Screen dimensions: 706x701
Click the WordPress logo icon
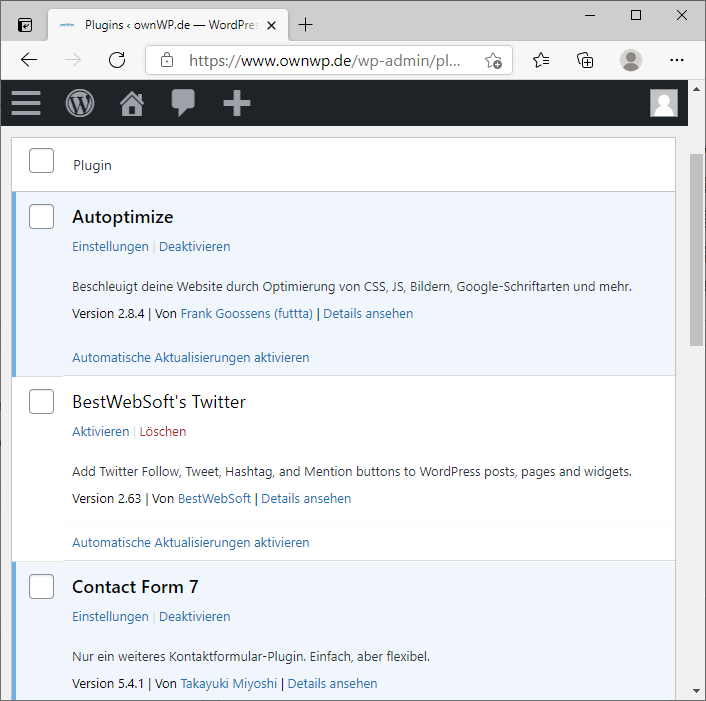click(x=80, y=103)
